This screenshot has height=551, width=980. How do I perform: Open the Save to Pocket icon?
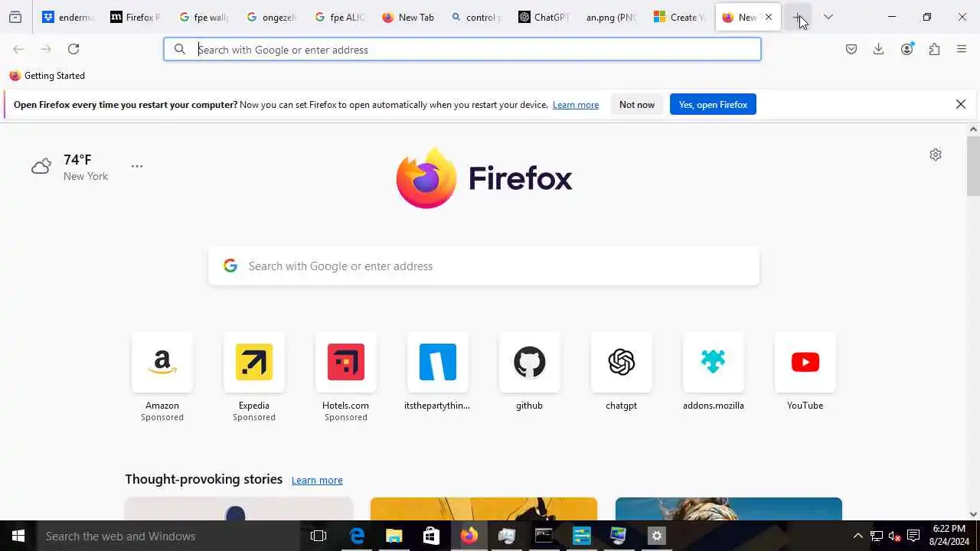click(x=851, y=49)
